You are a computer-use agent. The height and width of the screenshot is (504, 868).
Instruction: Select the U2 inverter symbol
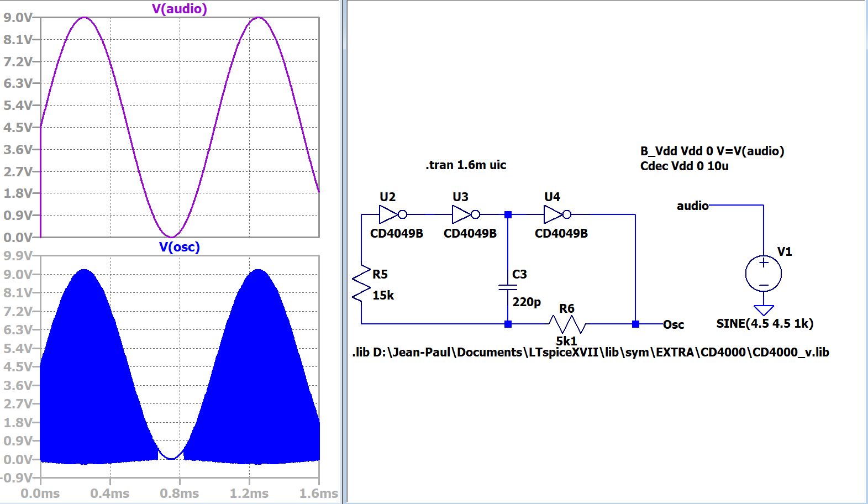[393, 214]
